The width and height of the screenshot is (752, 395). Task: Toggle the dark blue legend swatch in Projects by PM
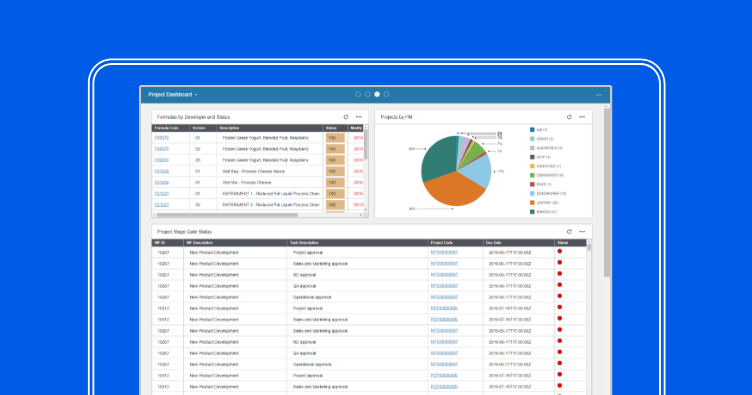click(532, 129)
